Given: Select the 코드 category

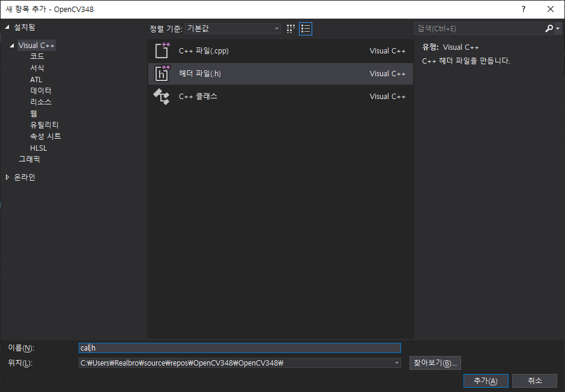Looking at the screenshot, I should pos(37,56).
